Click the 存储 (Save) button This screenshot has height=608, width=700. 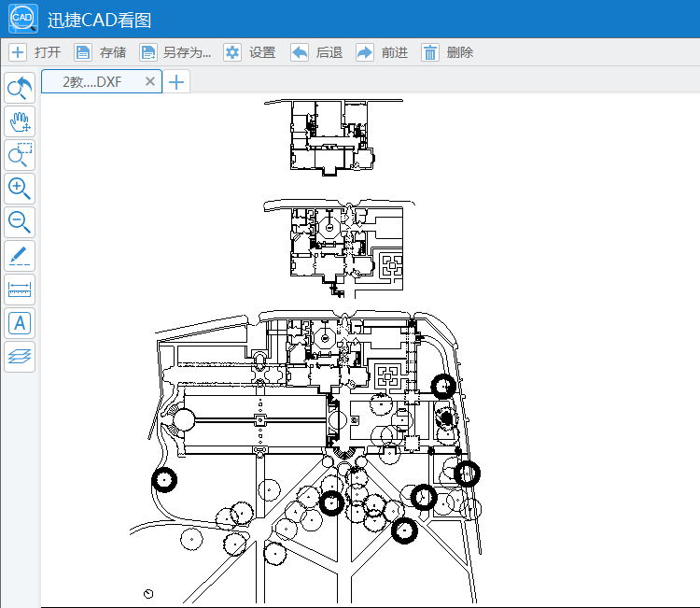coord(100,52)
